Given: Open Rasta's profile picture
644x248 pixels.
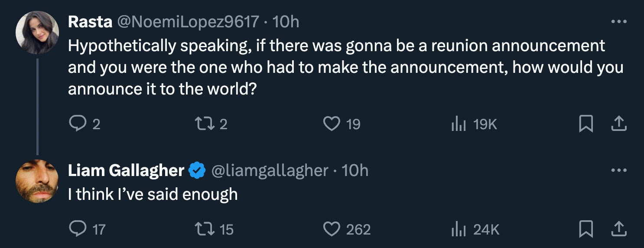Looking at the screenshot, I should (37, 33).
